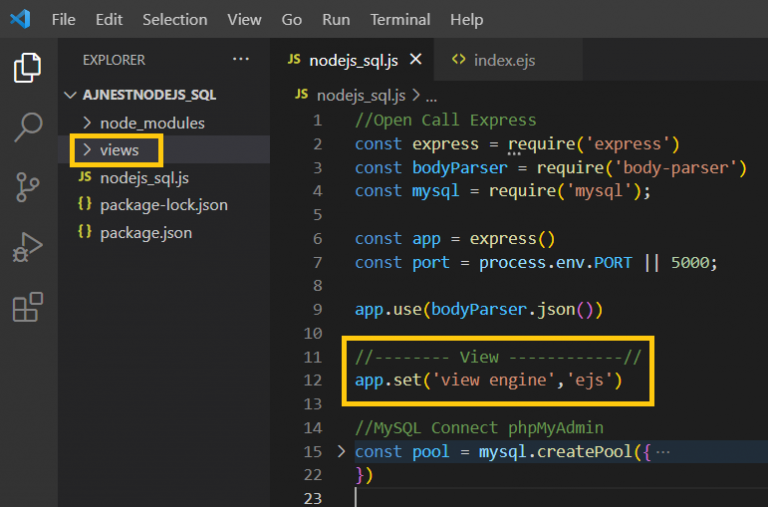Close the nodejs_sql.js editor tab
This screenshot has width=768, height=507.
click(415, 60)
